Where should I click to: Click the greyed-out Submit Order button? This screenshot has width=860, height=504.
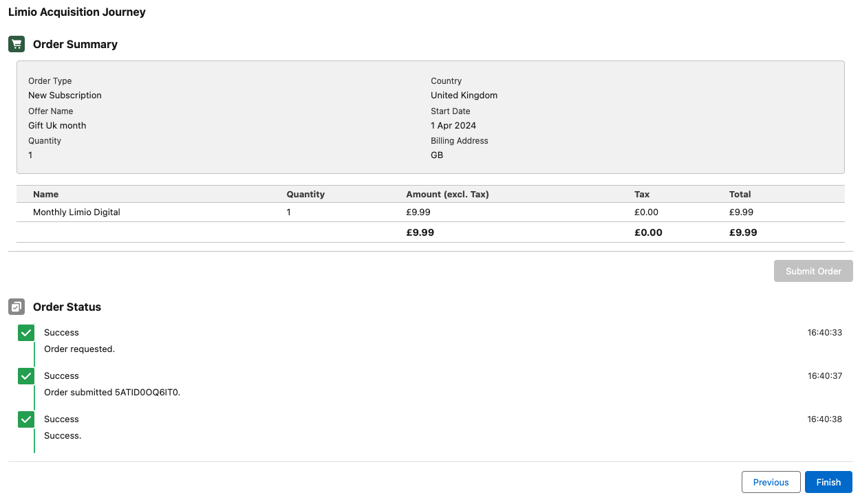[813, 271]
